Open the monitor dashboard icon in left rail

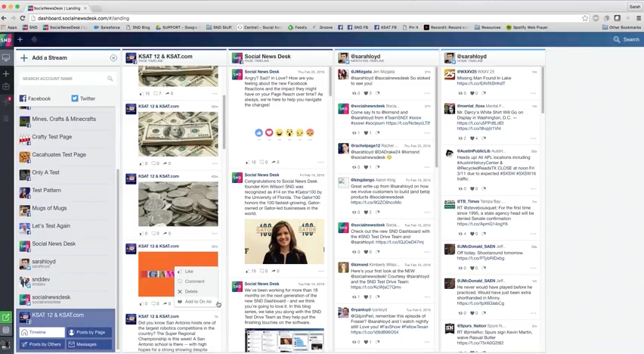[6, 57]
